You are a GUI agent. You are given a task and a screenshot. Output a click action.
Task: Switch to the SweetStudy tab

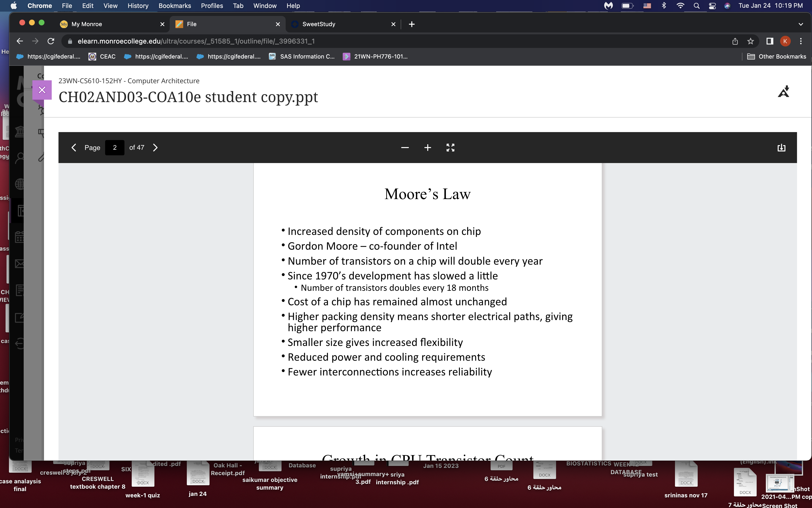click(x=343, y=24)
